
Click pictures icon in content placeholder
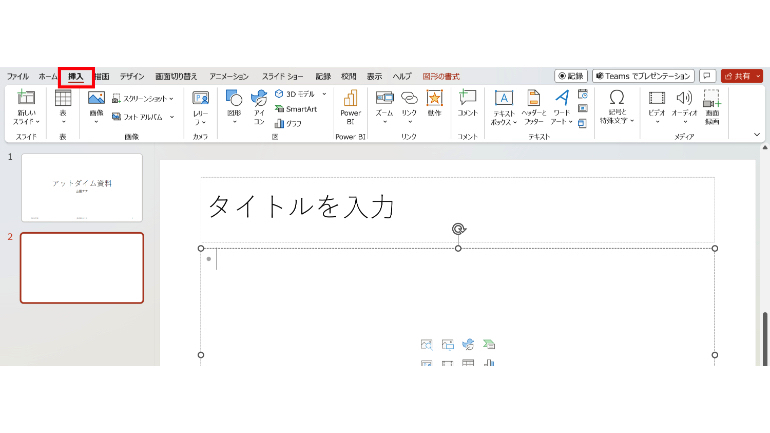click(x=447, y=345)
